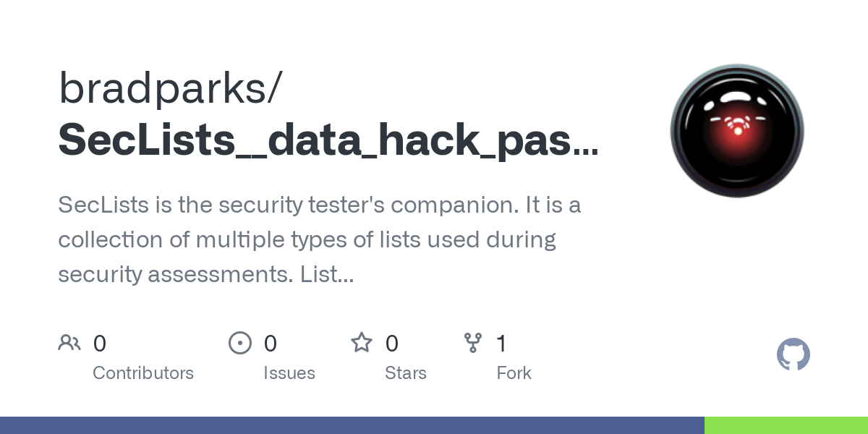Click the contributors count 0
The height and width of the screenshot is (434, 868).
pyautogui.click(x=100, y=343)
